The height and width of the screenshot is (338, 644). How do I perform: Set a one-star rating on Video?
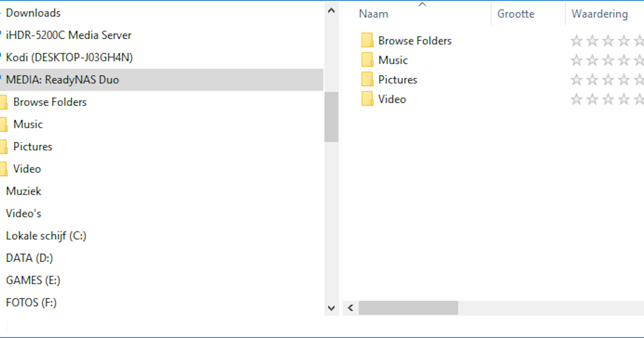pos(576,99)
